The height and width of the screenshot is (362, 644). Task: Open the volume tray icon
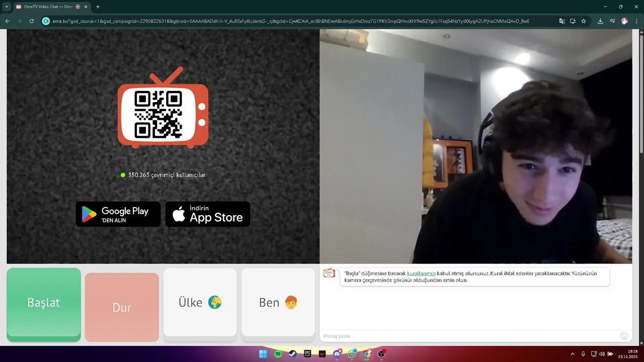602,354
